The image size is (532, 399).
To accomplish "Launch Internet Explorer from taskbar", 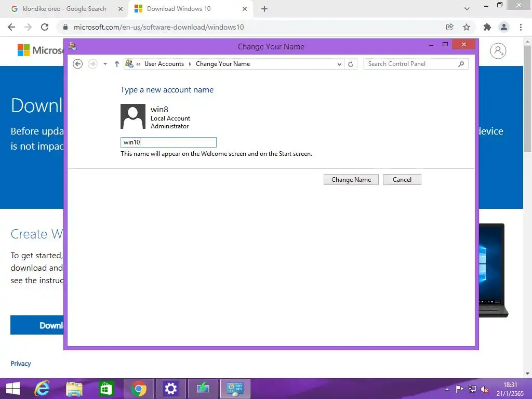I will tap(42, 389).
